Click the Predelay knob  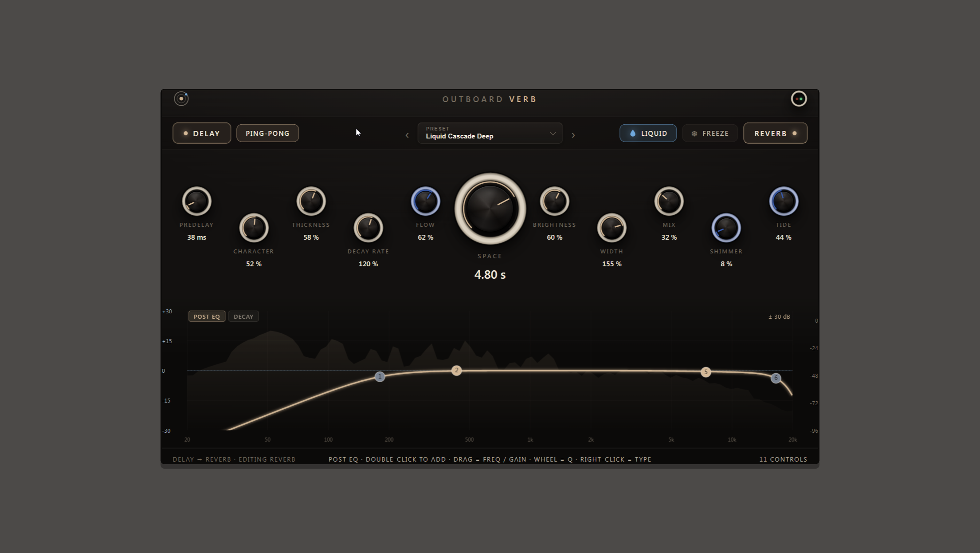[x=196, y=201]
